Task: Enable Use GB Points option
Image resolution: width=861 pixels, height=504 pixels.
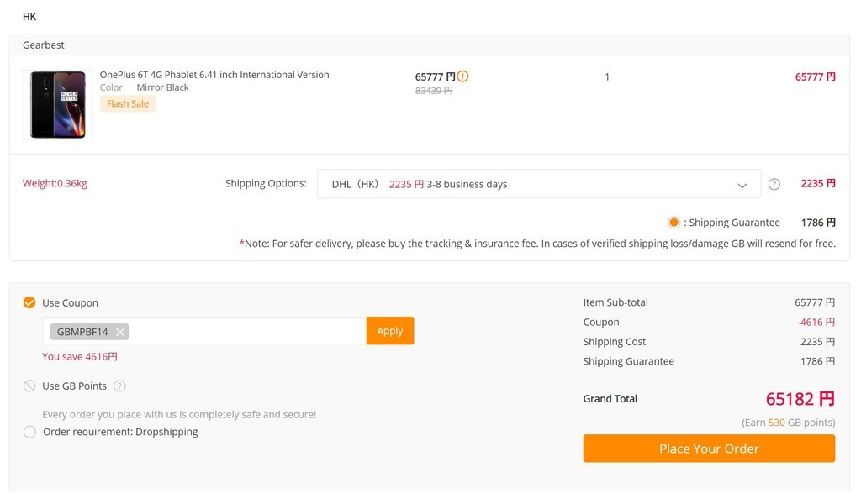Action: (x=29, y=386)
